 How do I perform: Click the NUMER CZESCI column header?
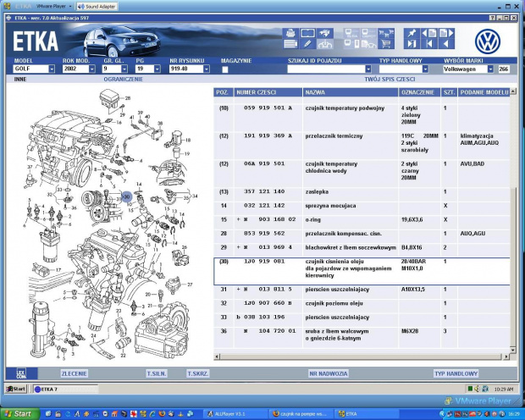(268, 92)
